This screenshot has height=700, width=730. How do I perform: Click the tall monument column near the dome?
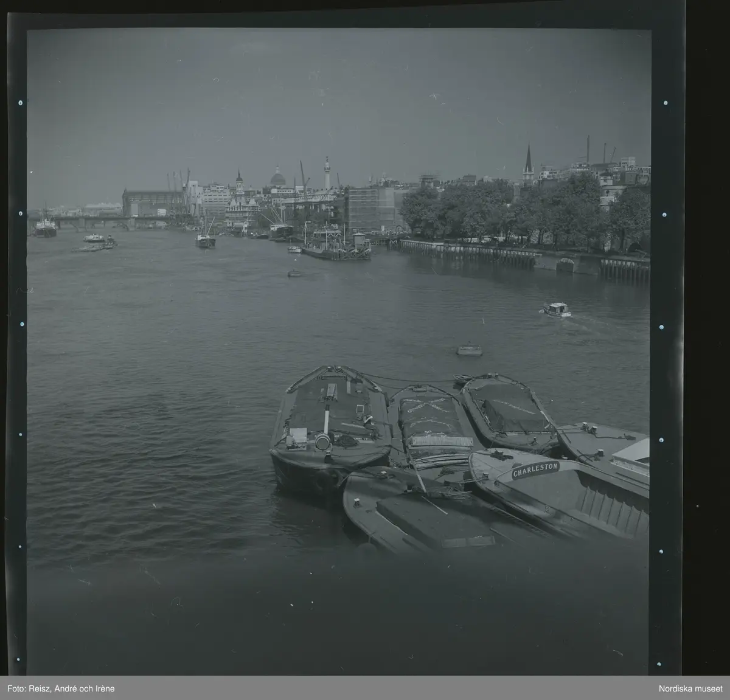[327, 172]
